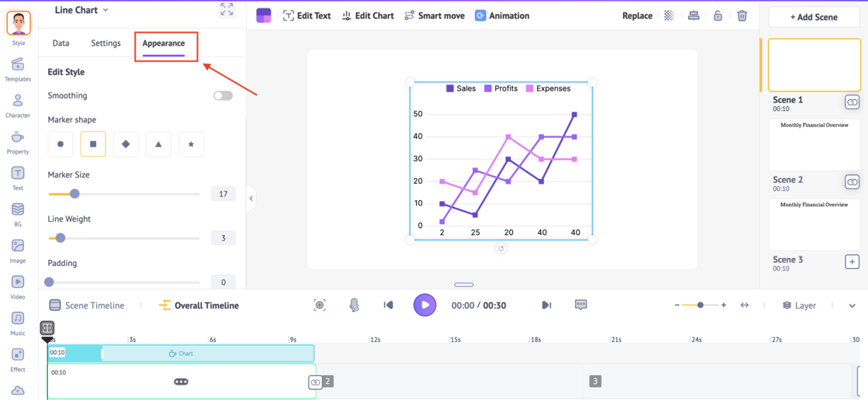Adjust the Marker Size slider
This screenshot has width=868, height=400.
pos(75,194)
